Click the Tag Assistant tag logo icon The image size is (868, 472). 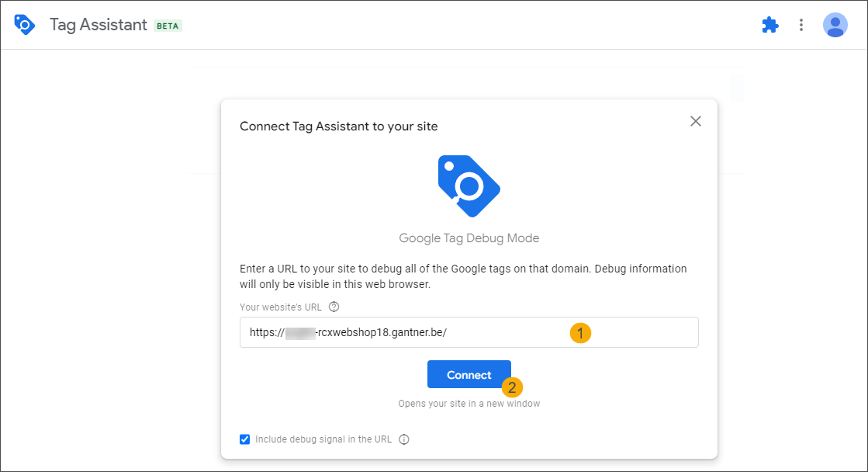(x=24, y=24)
